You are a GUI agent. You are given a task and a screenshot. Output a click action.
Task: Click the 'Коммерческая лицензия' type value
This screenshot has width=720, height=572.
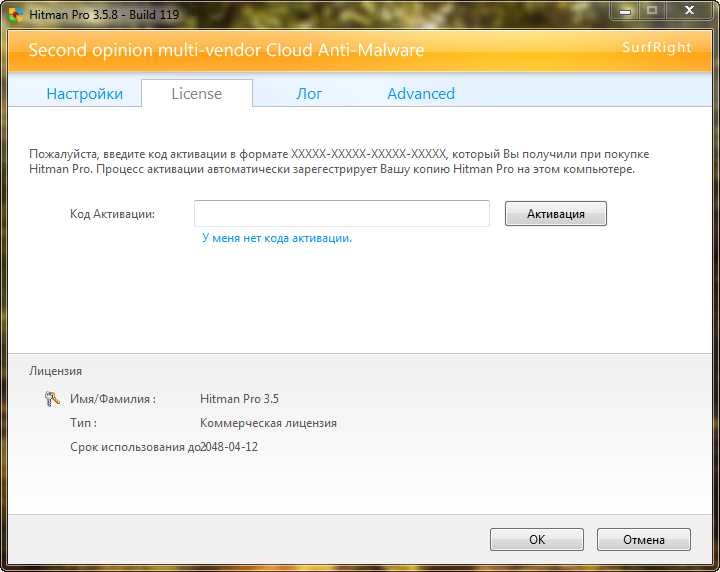point(268,423)
